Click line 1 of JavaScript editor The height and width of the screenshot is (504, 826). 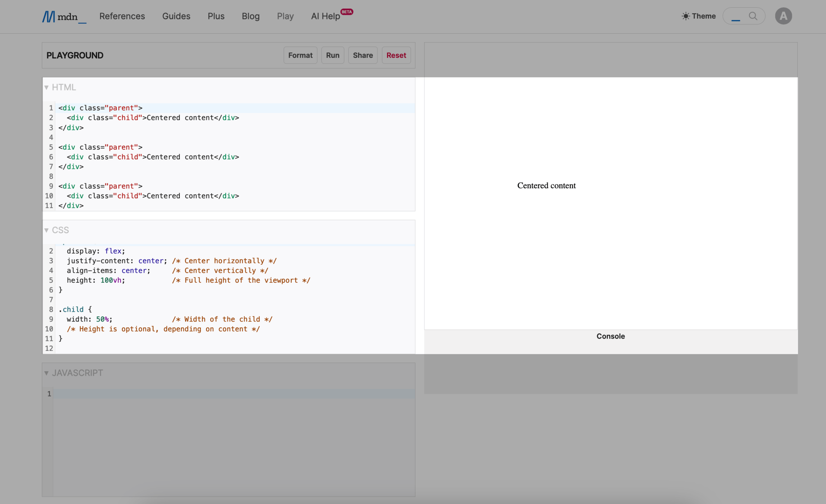[x=231, y=394]
